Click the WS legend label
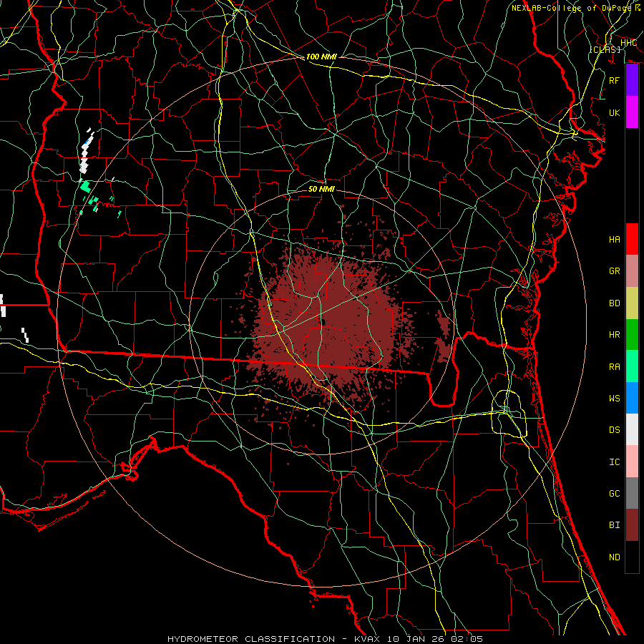Image resolution: width=644 pixels, height=644 pixels. pyautogui.click(x=615, y=399)
